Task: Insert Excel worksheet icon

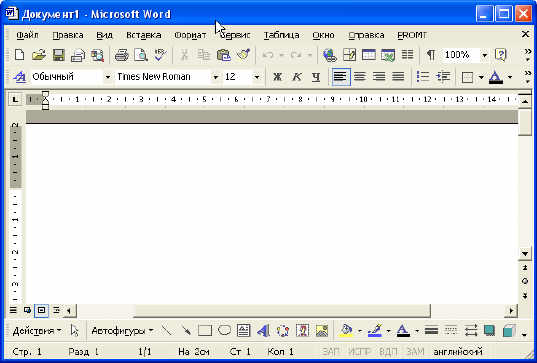Action: pyautogui.click(x=388, y=55)
